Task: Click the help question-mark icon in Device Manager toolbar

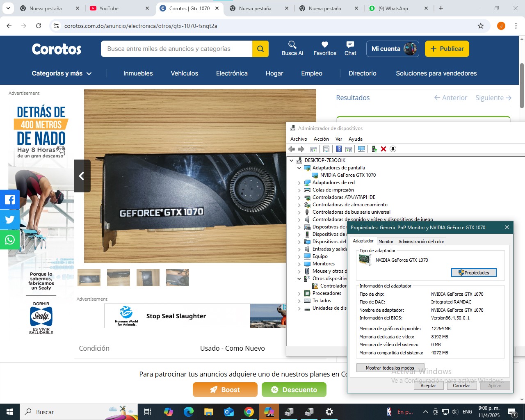Action: 339,149
